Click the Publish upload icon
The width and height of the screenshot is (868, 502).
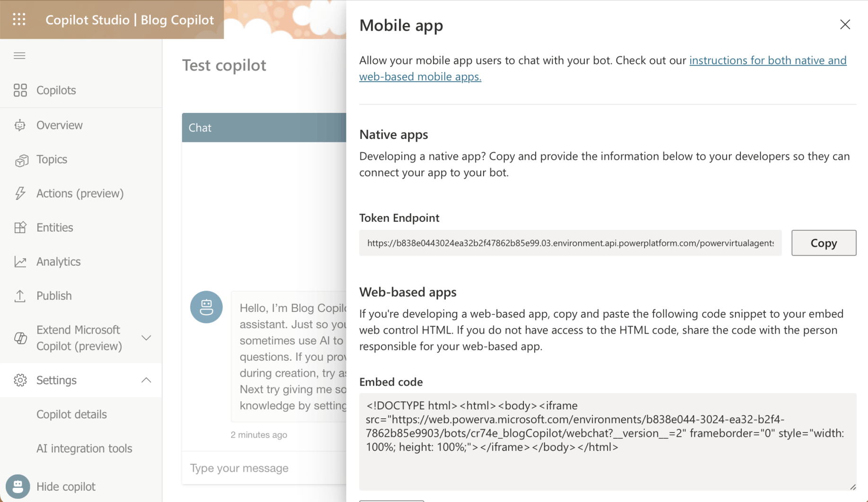(x=20, y=296)
